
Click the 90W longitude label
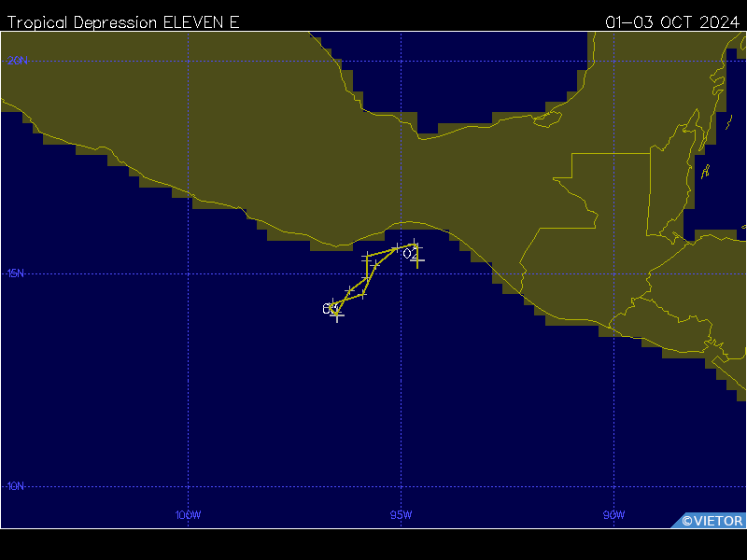click(613, 514)
